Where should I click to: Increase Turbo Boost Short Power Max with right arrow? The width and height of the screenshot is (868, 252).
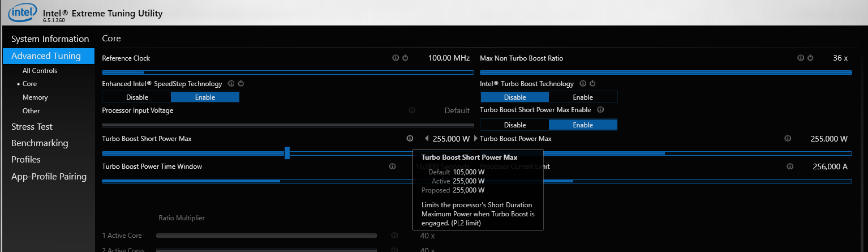click(x=475, y=138)
